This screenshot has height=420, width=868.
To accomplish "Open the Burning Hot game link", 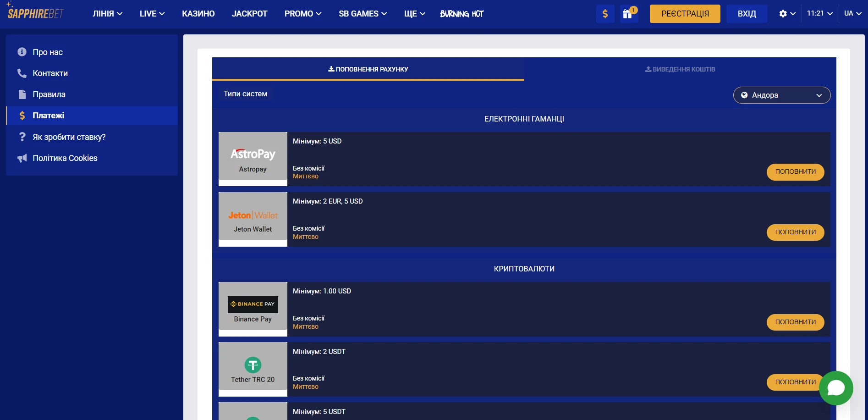I will (461, 14).
